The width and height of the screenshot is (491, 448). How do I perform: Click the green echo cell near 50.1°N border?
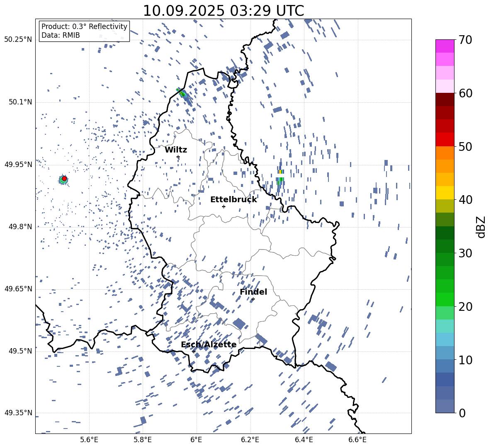tap(182, 93)
